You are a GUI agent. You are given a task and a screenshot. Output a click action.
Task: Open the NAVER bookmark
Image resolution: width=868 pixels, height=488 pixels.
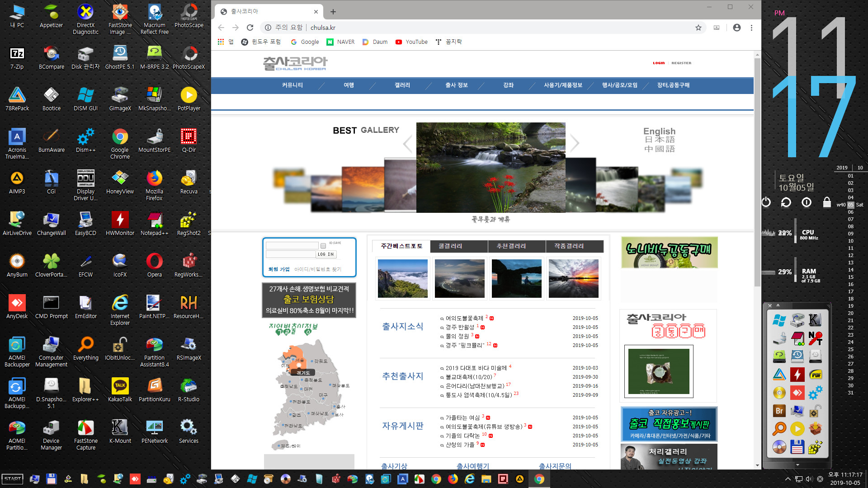(x=341, y=42)
